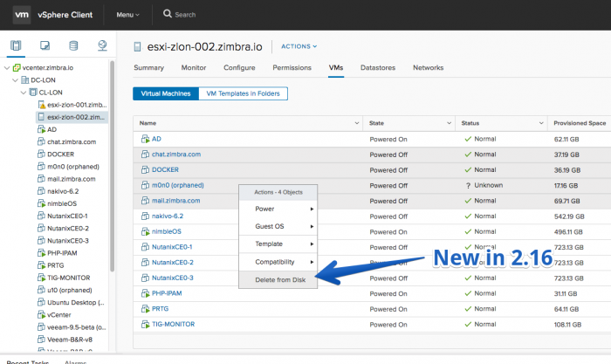The width and height of the screenshot is (611, 364).
Task: Click the Search input field
Action: click(185, 15)
